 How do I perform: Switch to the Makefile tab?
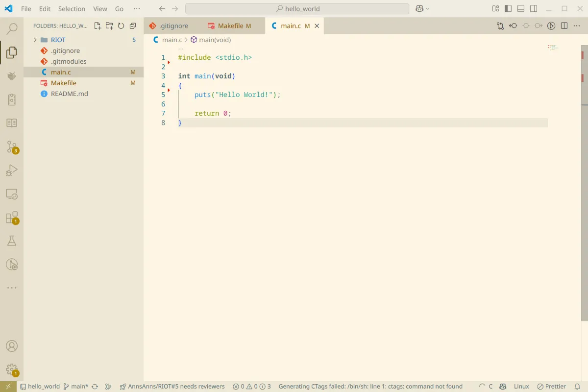pyautogui.click(x=231, y=25)
